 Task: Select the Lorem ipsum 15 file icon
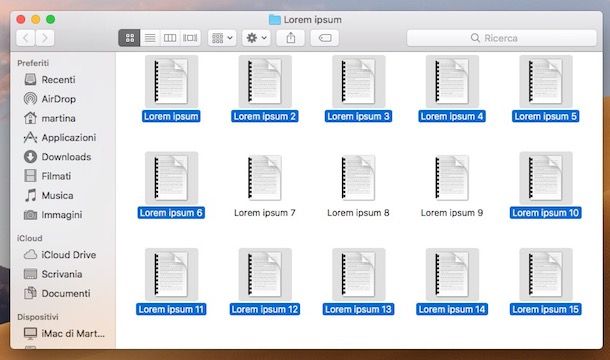546,274
